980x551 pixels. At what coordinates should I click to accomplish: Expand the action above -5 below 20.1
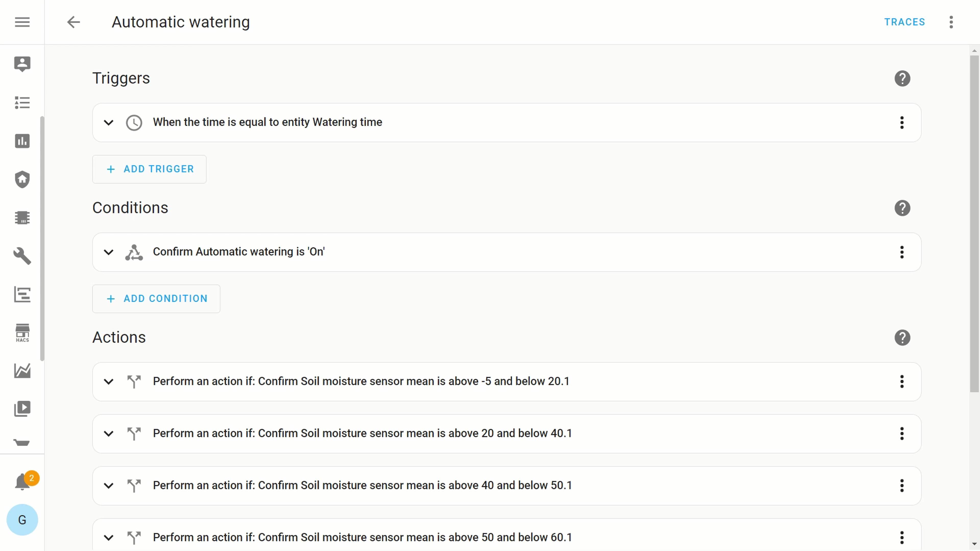tap(109, 381)
